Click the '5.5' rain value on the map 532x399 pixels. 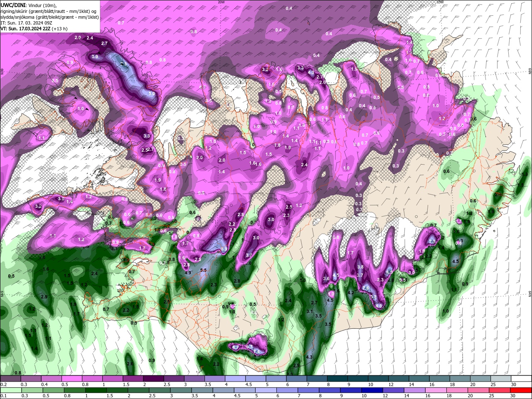[x=203, y=270]
